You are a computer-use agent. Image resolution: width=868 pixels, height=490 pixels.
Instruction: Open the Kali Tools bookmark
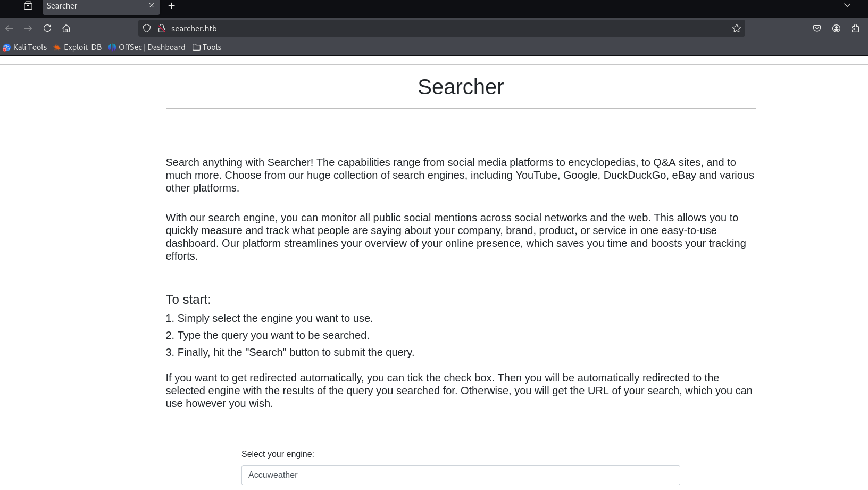tap(25, 47)
